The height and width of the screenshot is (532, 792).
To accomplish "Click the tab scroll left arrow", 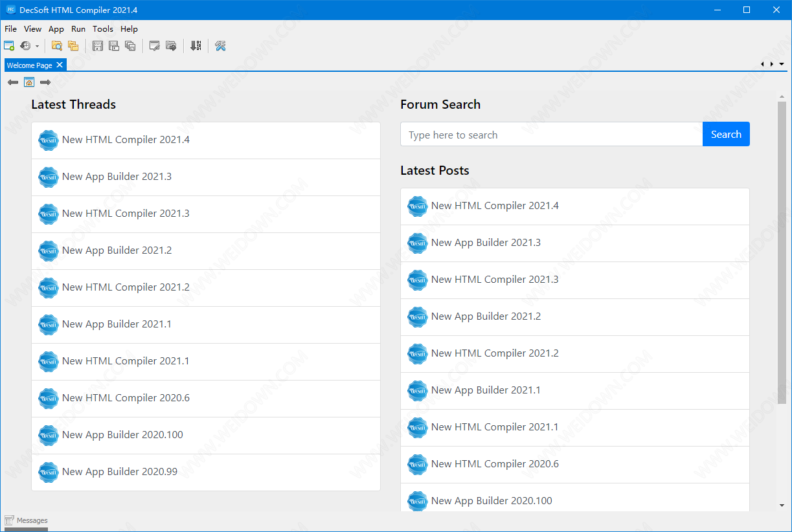I will 762,64.
